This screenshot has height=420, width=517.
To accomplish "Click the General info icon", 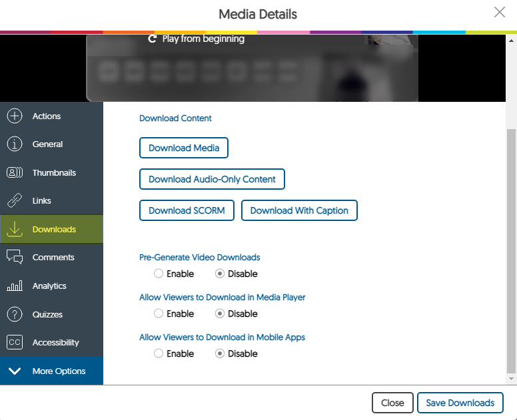I will [x=15, y=144].
